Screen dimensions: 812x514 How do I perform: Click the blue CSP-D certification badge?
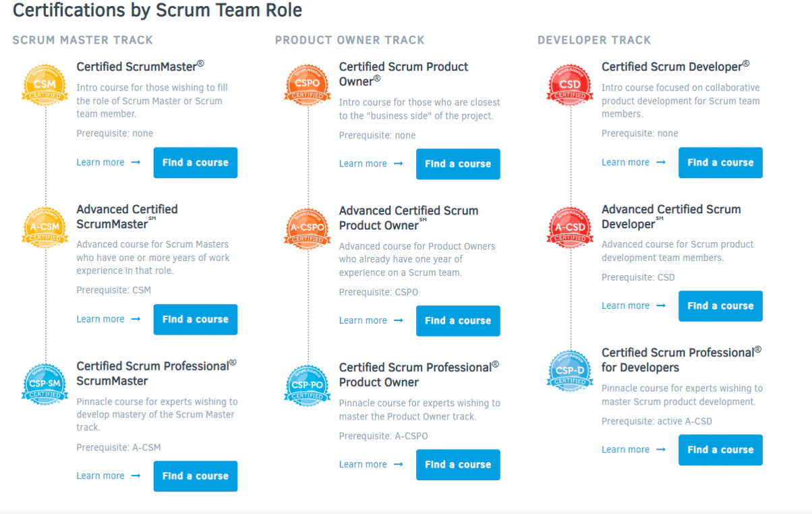571,372
